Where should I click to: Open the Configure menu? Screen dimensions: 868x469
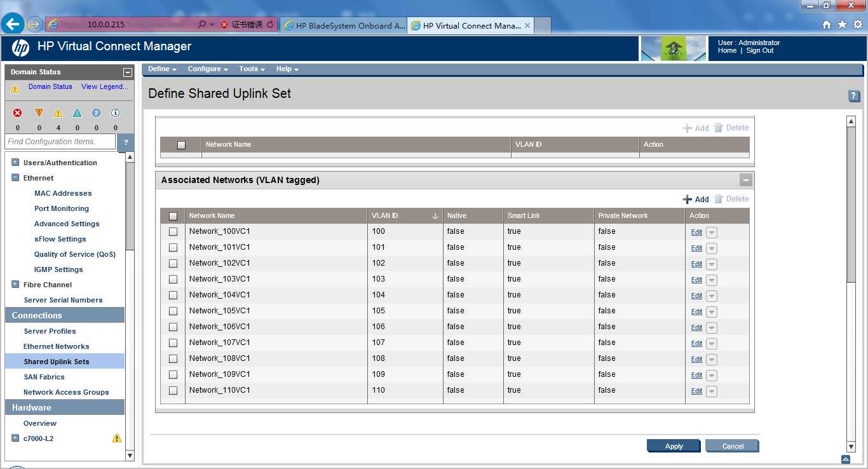(208, 69)
